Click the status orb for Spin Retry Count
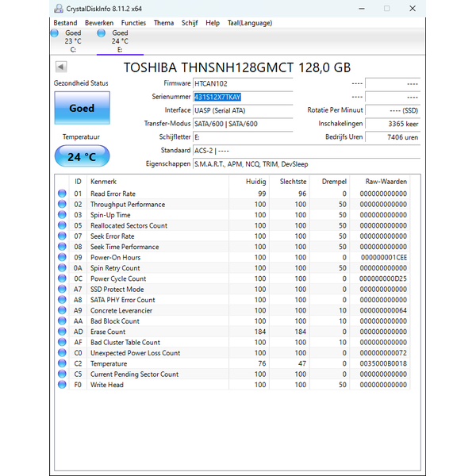Screen dimensions: 476x476 tap(62, 268)
